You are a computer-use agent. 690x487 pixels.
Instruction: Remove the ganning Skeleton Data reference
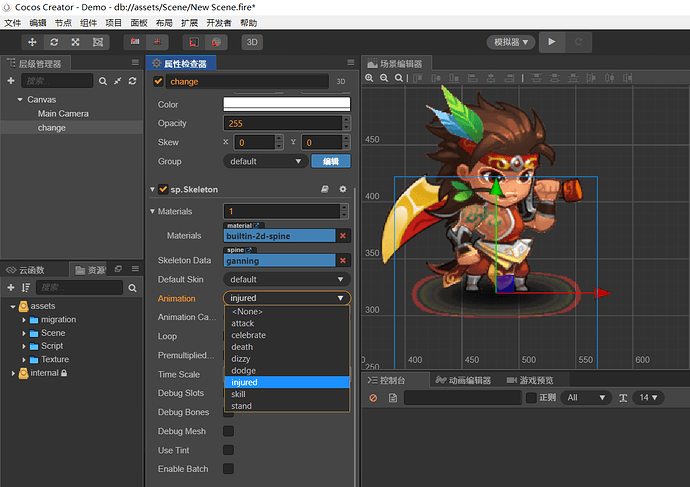click(x=343, y=260)
